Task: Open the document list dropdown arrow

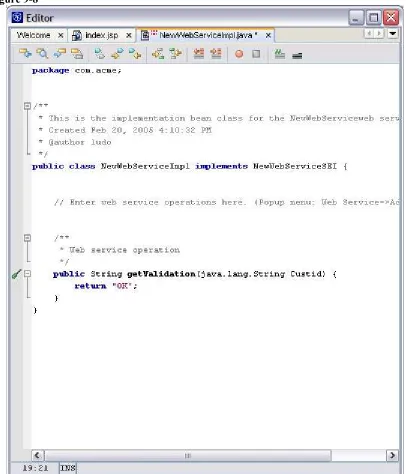Action: [393, 33]
